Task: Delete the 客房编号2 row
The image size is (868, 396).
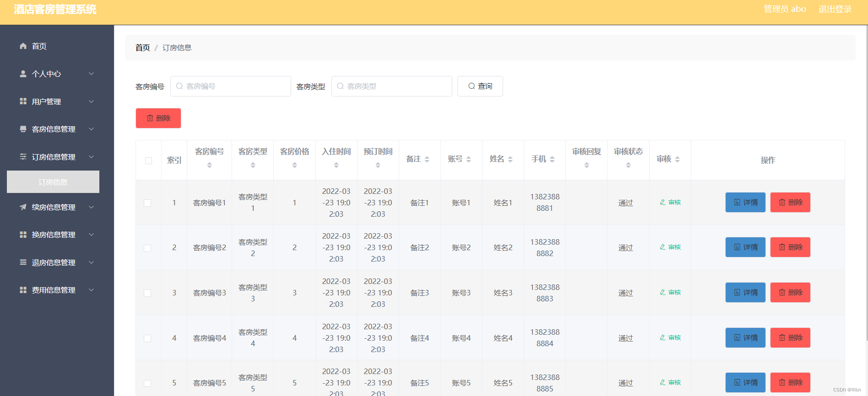Action: [790, 247]
